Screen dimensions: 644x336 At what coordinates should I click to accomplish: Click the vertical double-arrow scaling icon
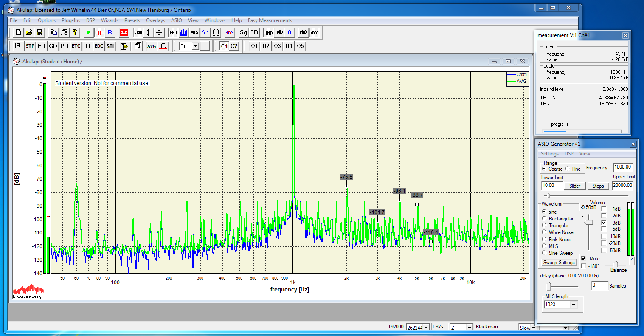pyautogui.click(x=149, y=32)
